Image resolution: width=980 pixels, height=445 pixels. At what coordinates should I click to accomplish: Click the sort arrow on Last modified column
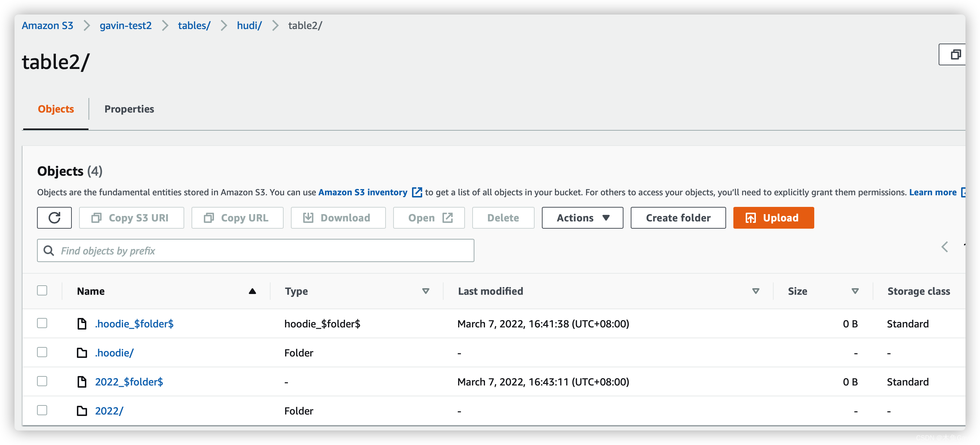tap(755, 291)
